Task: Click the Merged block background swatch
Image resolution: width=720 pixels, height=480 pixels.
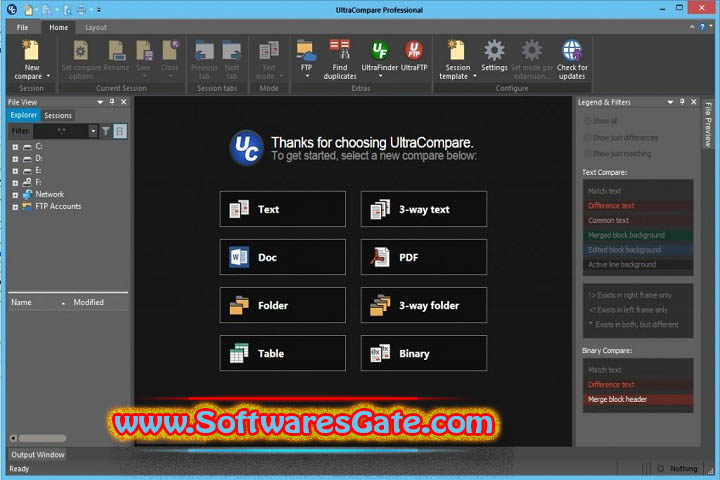Action: click(638, 235)
